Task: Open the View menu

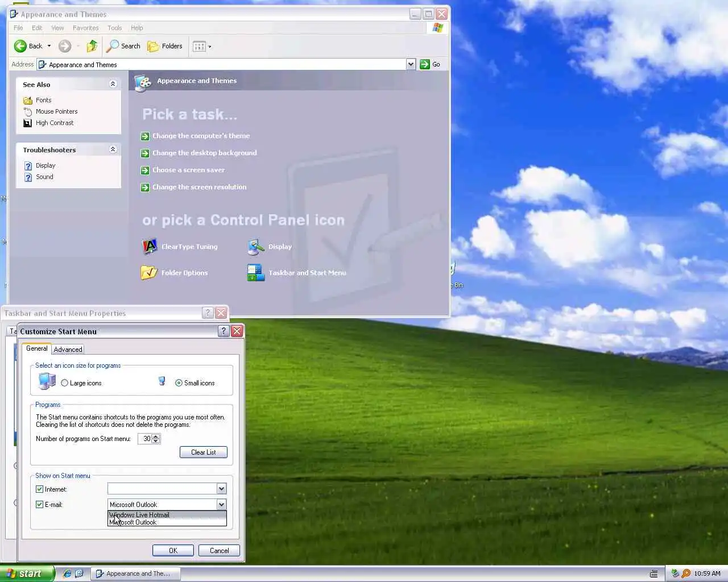Action: pos(57,28)
